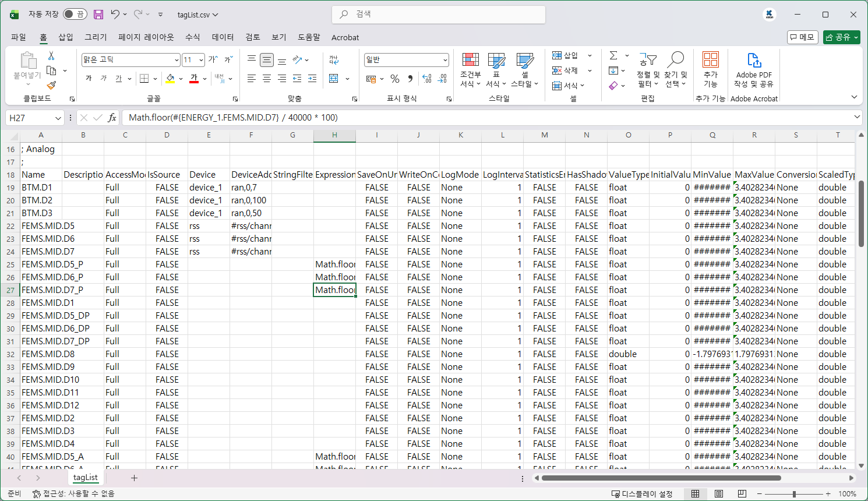
Task: Toggle bold formatting button
Action: click(x=89, y=79)
